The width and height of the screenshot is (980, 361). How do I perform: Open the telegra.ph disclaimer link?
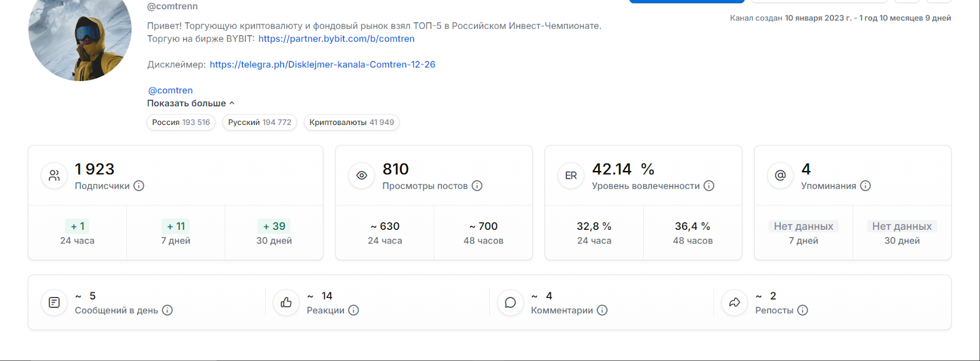click(x=322, y=64)
